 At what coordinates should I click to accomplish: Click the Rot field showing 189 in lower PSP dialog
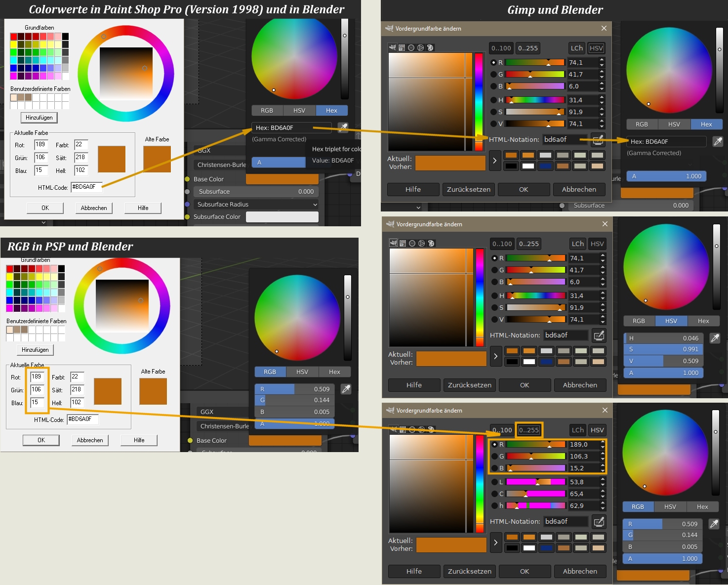(x=38, y=376)
